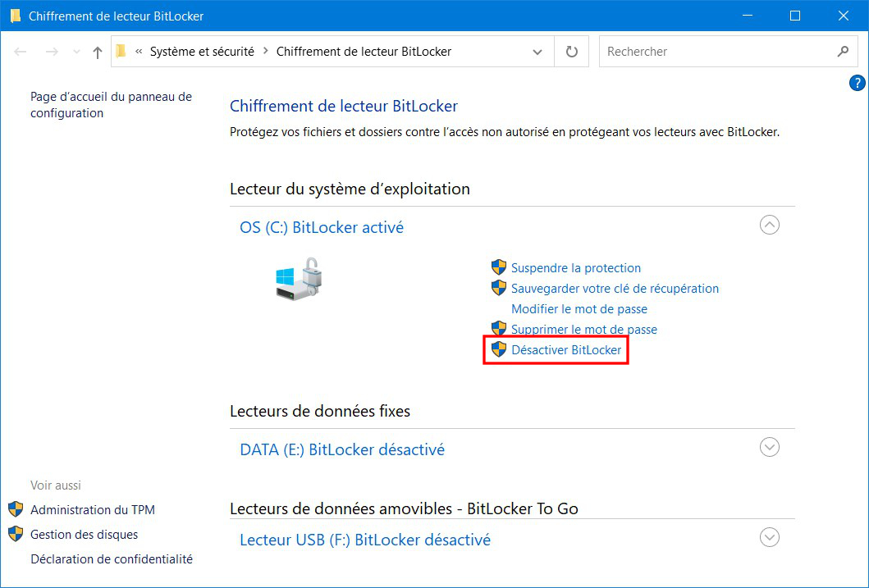Go up one folder level arrow
The height and width of the screenshot is (588, 869).
[98, 52]
